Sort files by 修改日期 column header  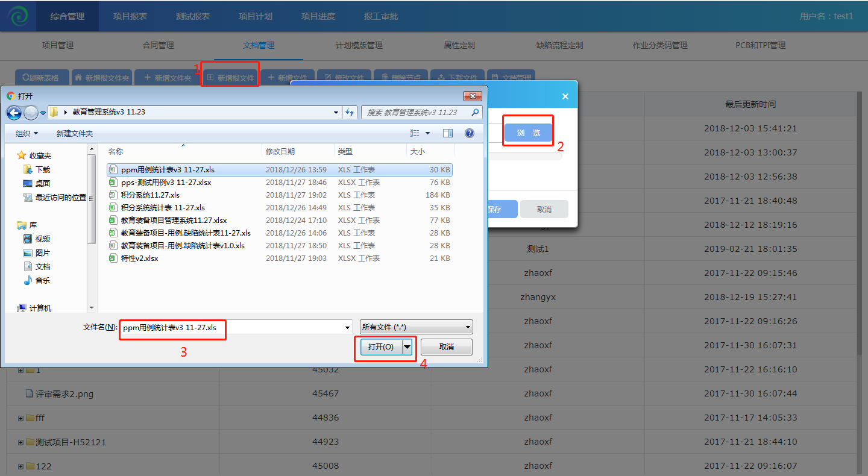[x=280, y=152]
